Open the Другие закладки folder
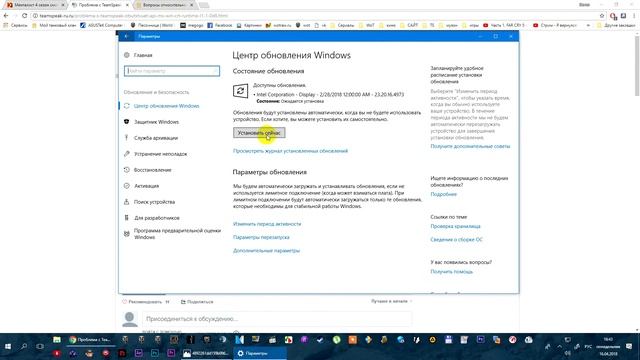Screen dimensions: 640x360 (616, 25)
